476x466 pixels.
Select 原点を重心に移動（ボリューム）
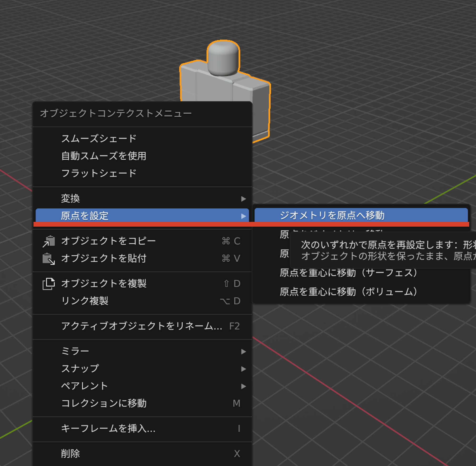tap(361, 292)
